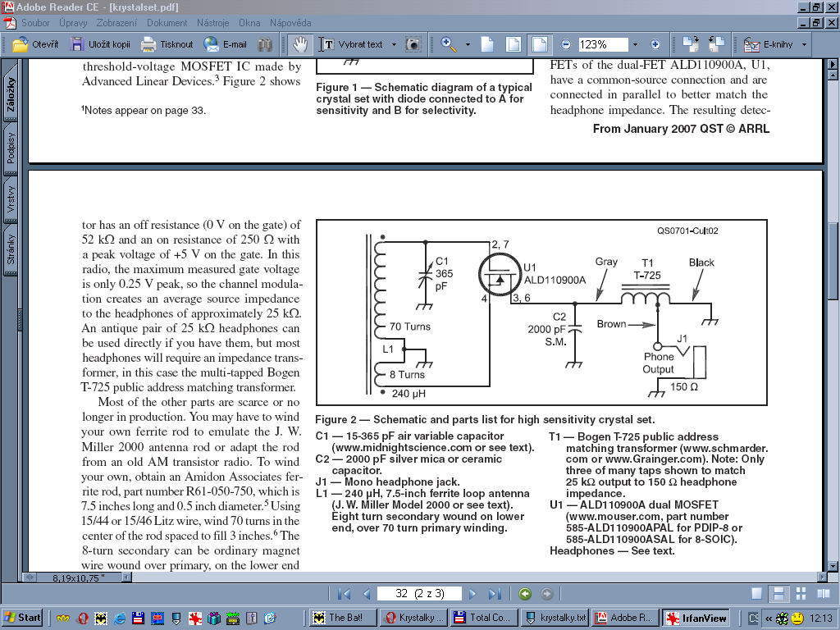
Task: Expand the zoom tool dropdown arrow
Action: 468,44
